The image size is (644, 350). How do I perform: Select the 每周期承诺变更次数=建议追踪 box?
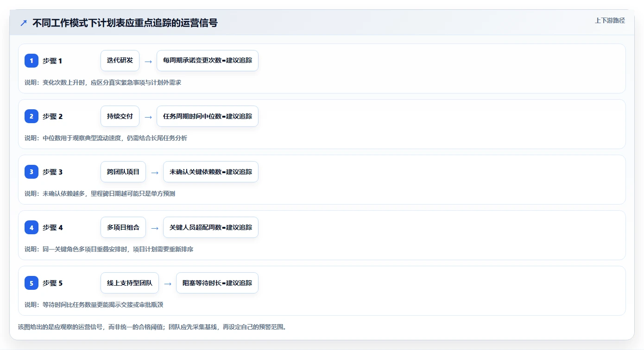point(208,61)
